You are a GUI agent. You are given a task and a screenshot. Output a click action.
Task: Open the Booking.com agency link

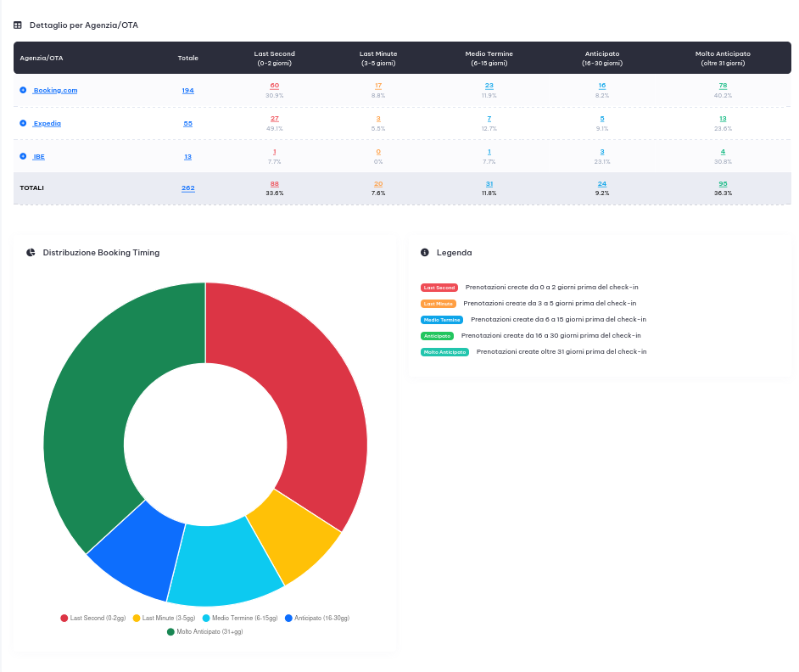[55, 90]
